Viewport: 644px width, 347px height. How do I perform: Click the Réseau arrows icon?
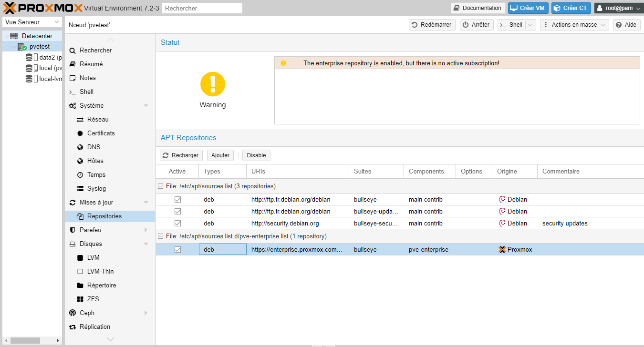click(x=80, y=120)
